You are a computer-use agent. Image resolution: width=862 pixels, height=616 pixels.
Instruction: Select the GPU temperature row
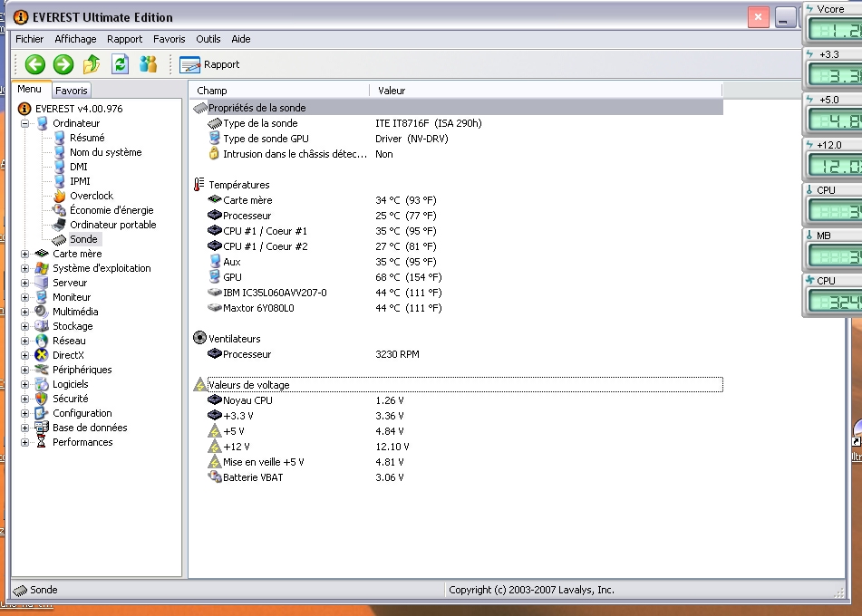[232, 277]
